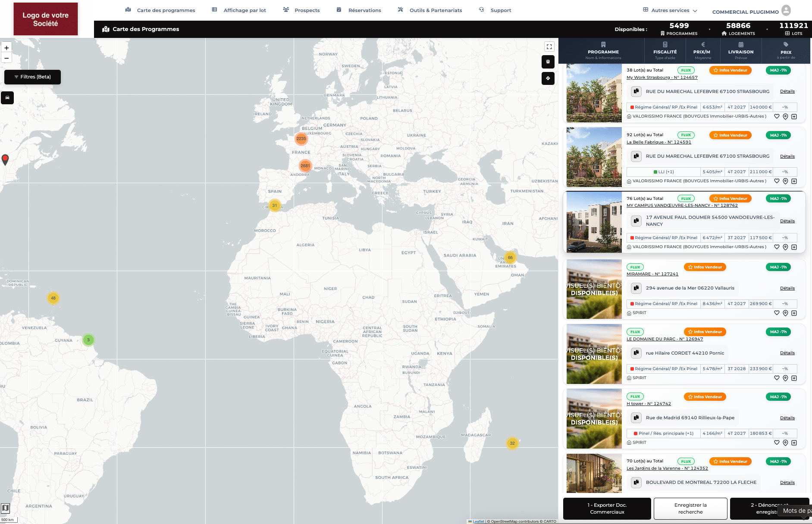Toggle the heart on H tower listing

pos(777,443)
